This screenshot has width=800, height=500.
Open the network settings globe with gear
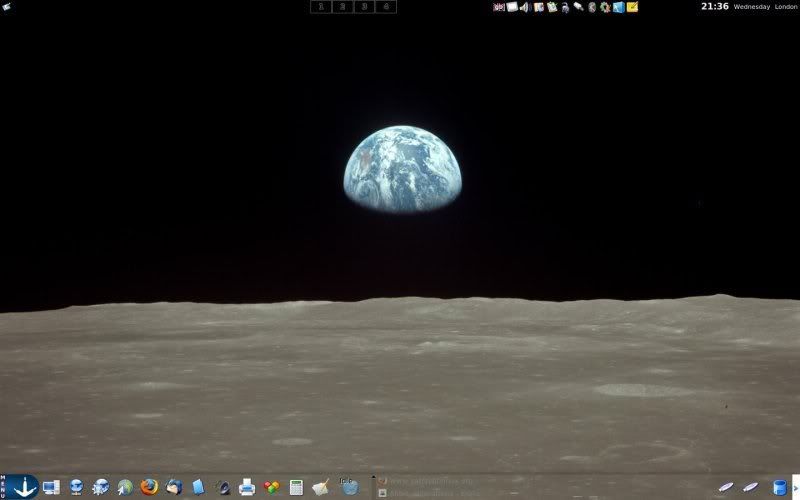click(101, 487)
